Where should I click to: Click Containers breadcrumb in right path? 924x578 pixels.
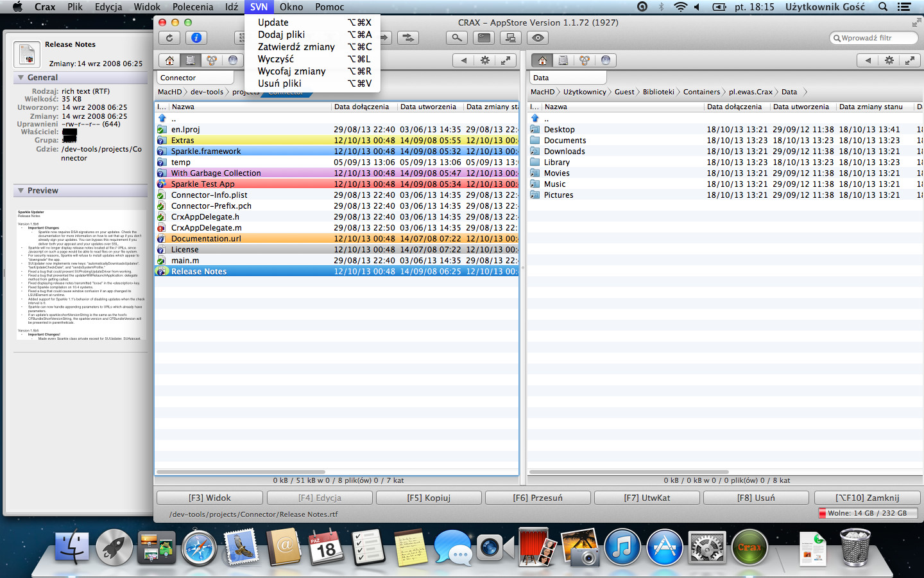click(x=701, y=92)
